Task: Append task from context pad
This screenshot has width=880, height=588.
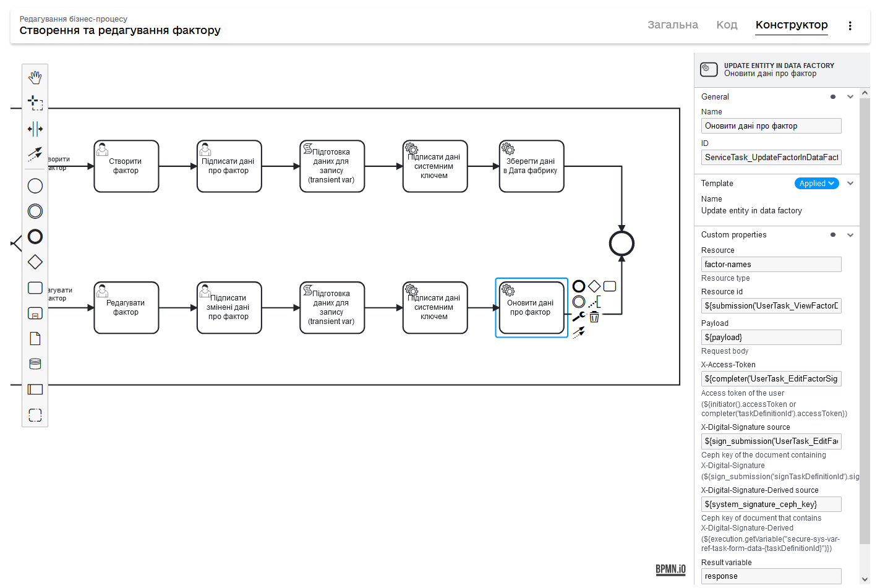Action: coord(610,286)
